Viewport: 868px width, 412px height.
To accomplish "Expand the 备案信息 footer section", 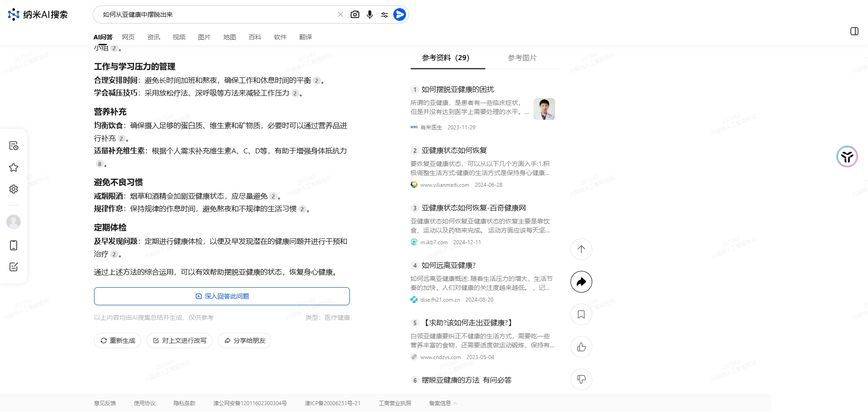I will [x=442, y=403].
